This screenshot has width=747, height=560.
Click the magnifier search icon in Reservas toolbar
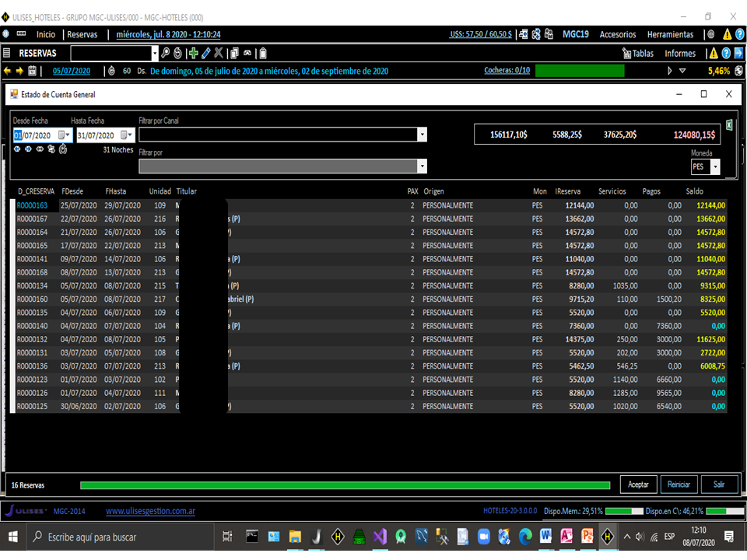coord(166,54)
